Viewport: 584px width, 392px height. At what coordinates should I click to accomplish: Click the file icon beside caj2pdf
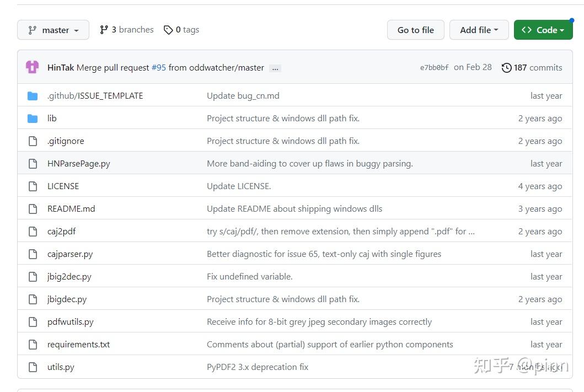point(33,232)
